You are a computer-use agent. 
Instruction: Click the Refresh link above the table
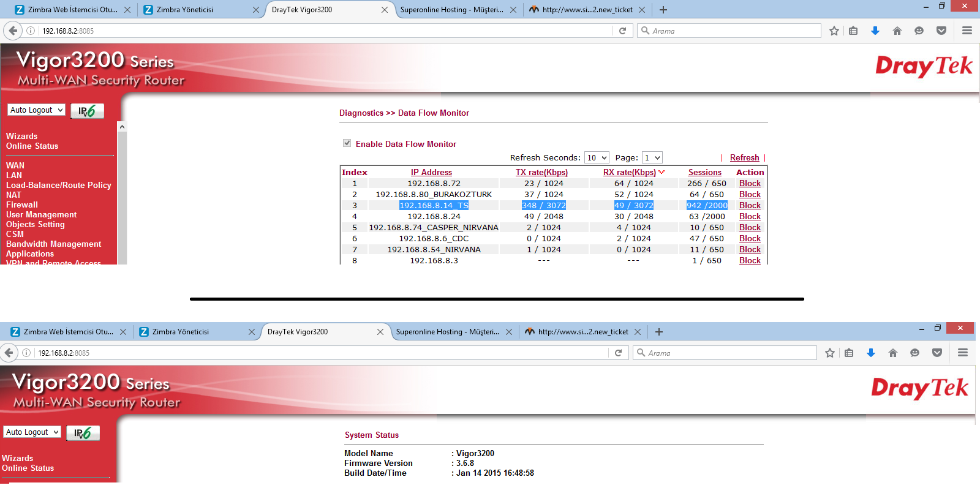(744, 158)
